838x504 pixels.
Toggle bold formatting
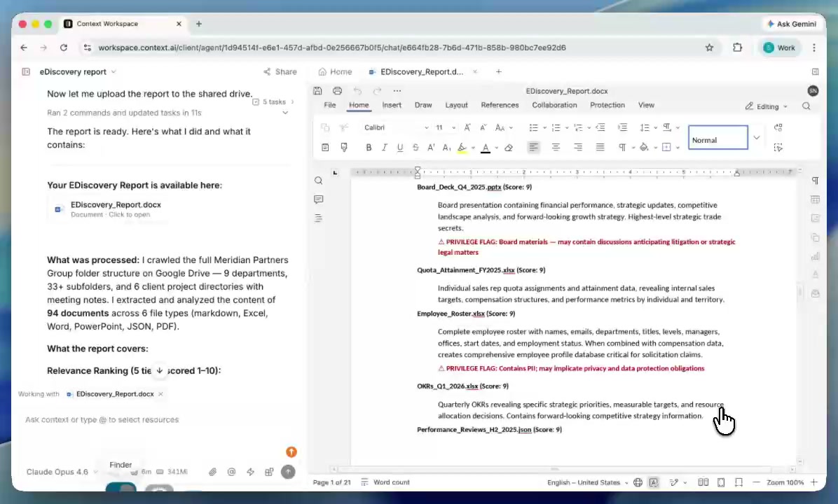click(369, 148)
